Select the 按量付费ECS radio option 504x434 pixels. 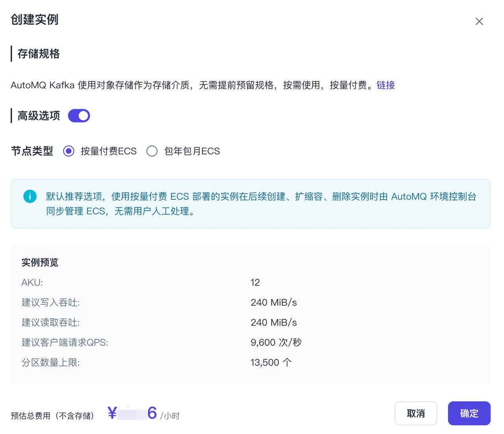(x=69, y=151)
